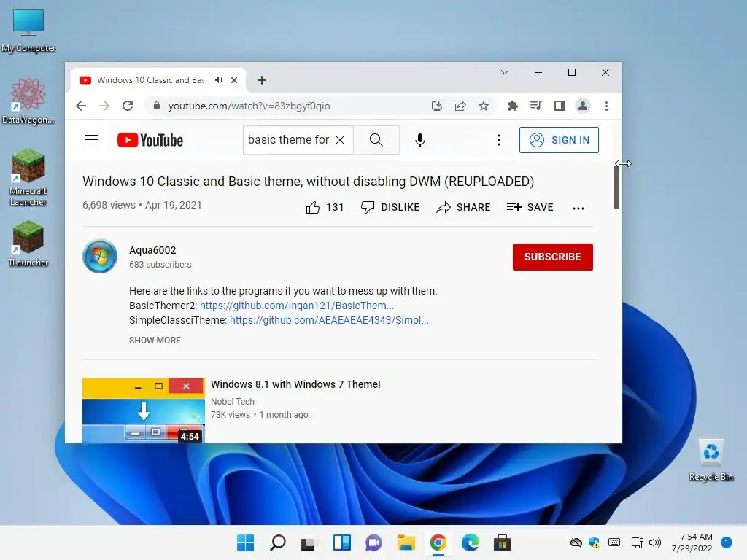Click the address bar URL
The height and width of the screenshot is (560, 747).
tap(249, 106)
